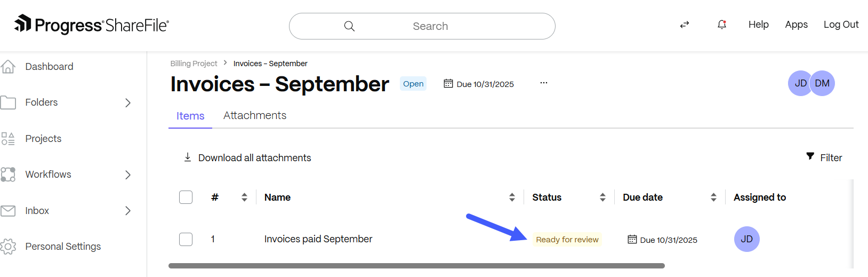Tick the select-all checkbox in table header
The image size is (868, 277).
click(186, 197)
